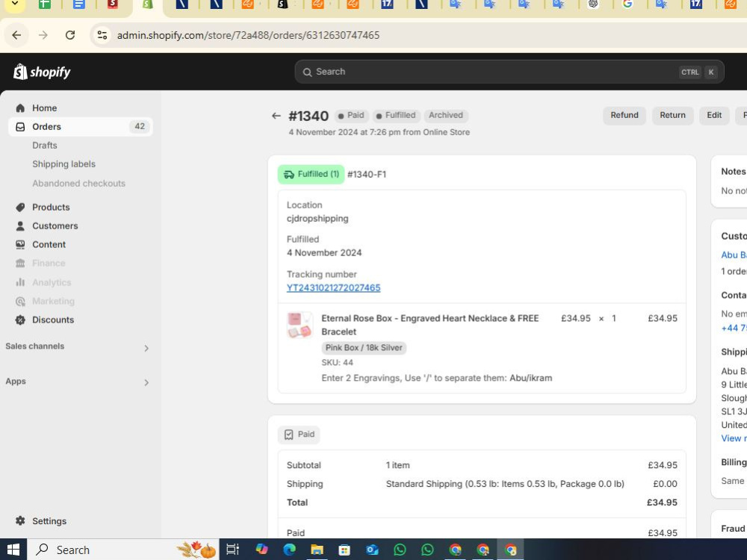This screenshot has height=560, width=747.
Task: Open Settings via the gear icon
Action: click(x=20, y=521)
